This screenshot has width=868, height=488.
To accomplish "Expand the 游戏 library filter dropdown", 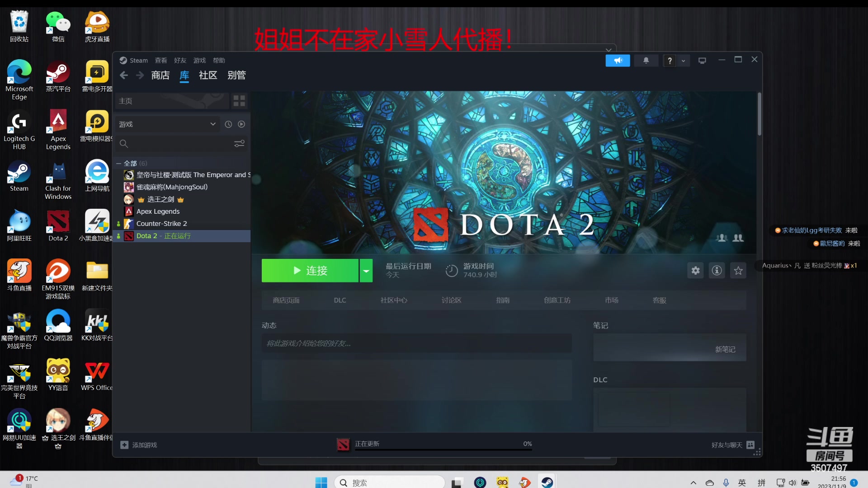I will pos(168,124).
